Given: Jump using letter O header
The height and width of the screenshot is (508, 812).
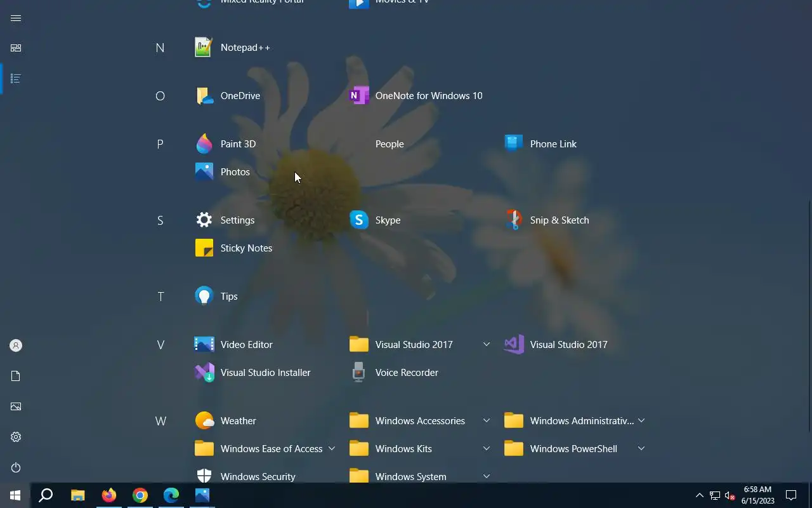Looking at the screenshot, I should coord(160,96).
